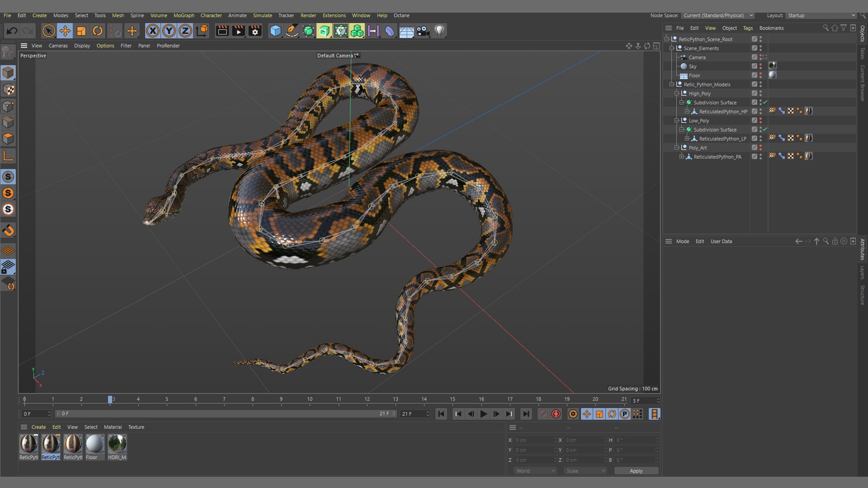Open the World coordinate system dropdown
868x488 pixels.
coord(535,471)
